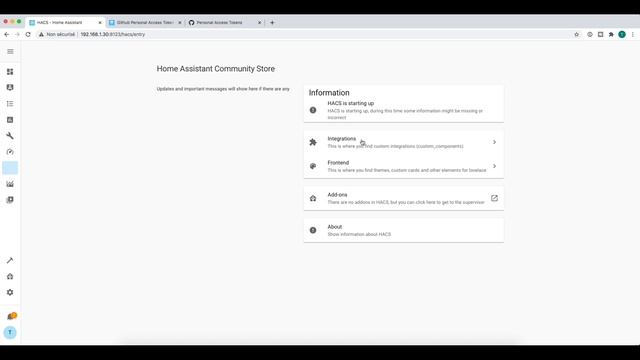Open the Media Browser sidebar icon
The image size is (640, 360).
click(x=10, y=200)
